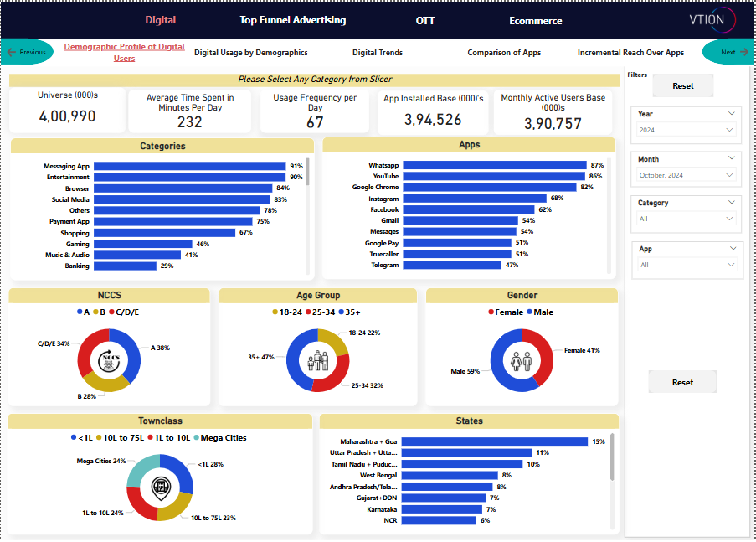Open the Year 2024 dropdown
The width and height of the screenshot is (756, 542).
click(x=686, y=130)
